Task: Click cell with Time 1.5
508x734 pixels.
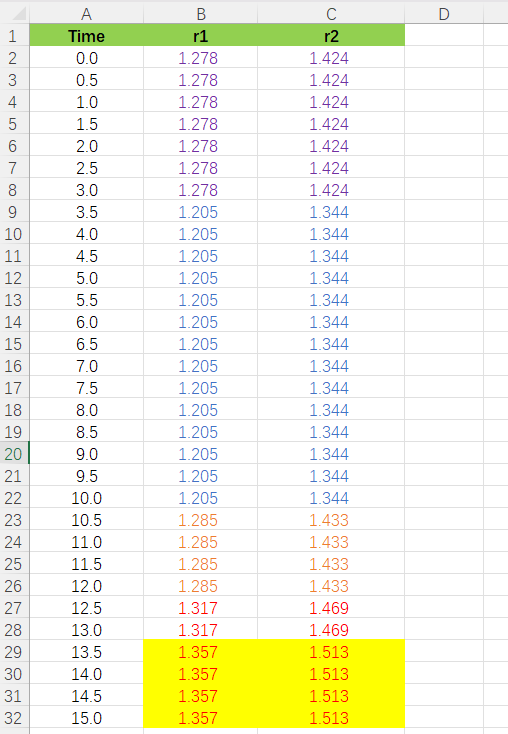Action: 87,124
